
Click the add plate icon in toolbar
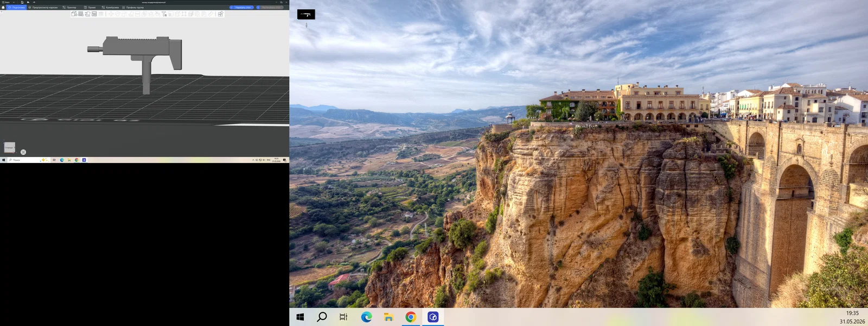[x=81, y=14]
